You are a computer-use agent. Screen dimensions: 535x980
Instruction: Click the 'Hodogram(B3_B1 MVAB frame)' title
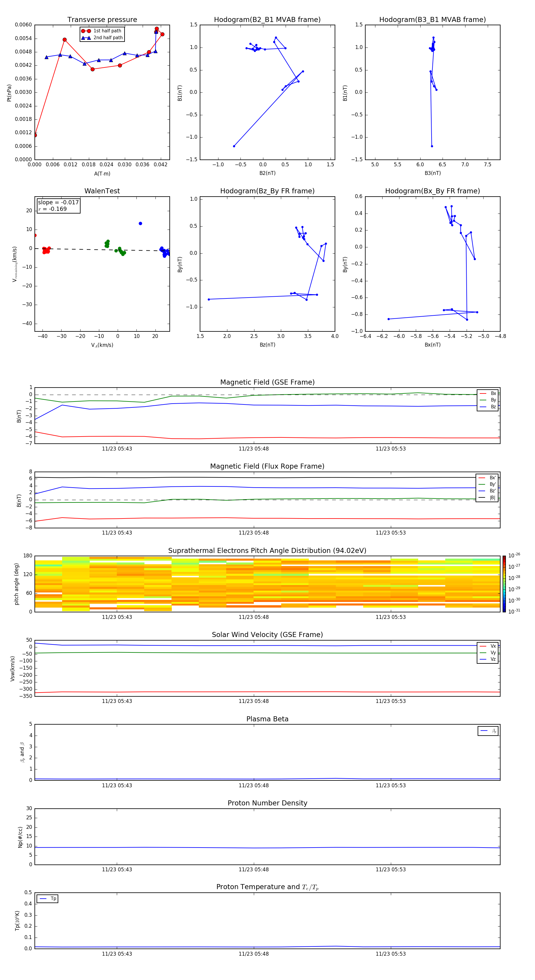pyautogui.click(x=432, y=19)
